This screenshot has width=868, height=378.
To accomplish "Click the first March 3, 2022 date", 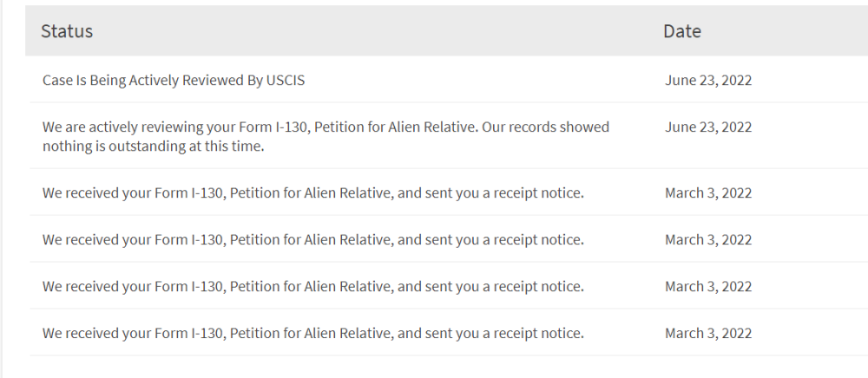I will point(708,192).
